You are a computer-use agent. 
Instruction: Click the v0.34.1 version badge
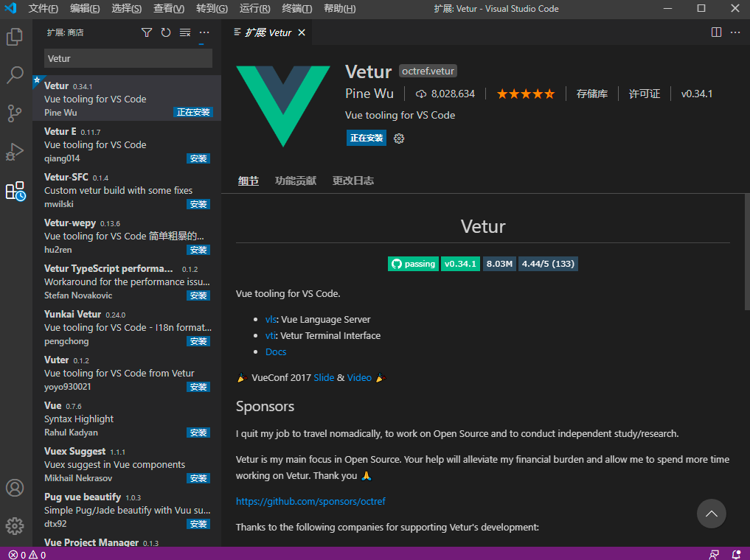click(x=460, y=264)
